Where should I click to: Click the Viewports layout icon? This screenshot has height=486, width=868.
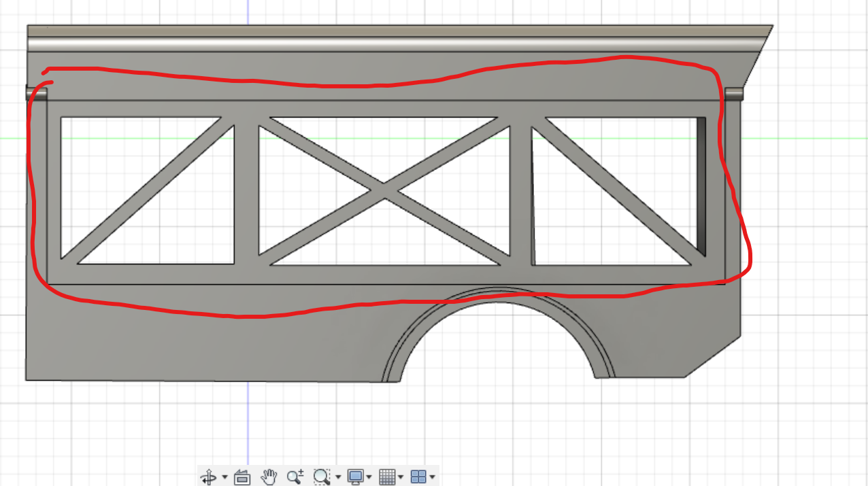tap(418, 476)
